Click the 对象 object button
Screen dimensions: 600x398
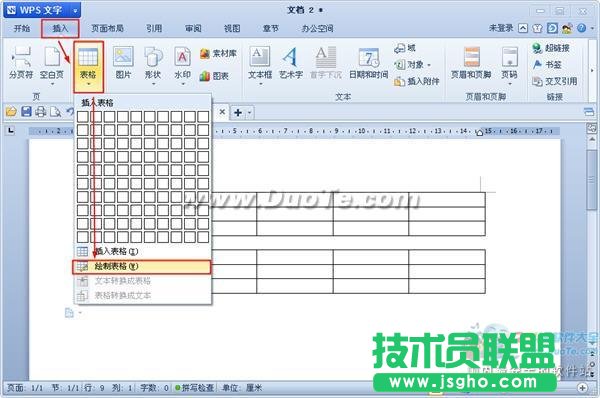[409, 65]
